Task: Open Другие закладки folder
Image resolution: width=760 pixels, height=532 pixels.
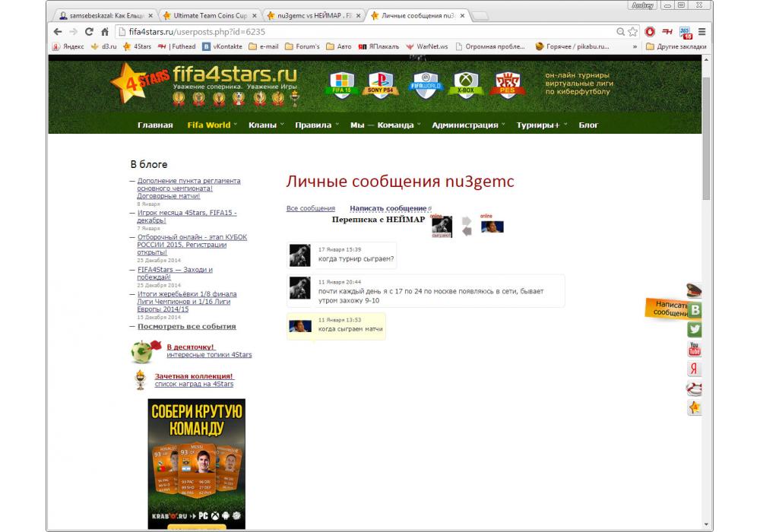Action: (x=676, y=46)
